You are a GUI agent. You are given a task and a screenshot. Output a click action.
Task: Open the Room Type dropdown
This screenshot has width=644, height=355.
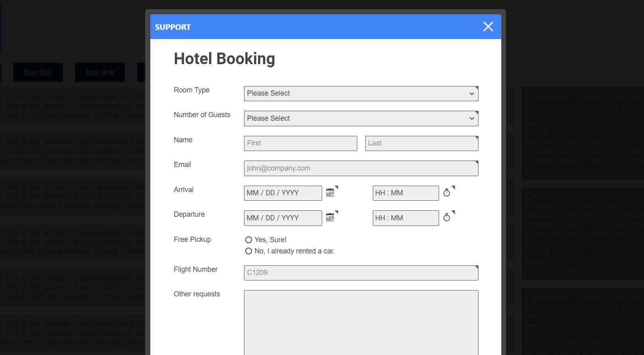(361, 94)
